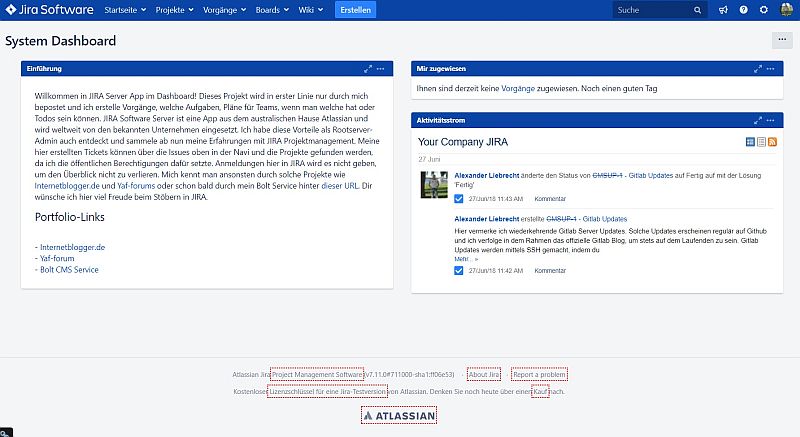Open Gitlab Updates issue in status-change entry
Viewport: 800px width, 437px height.
click(x=651, y=175)
